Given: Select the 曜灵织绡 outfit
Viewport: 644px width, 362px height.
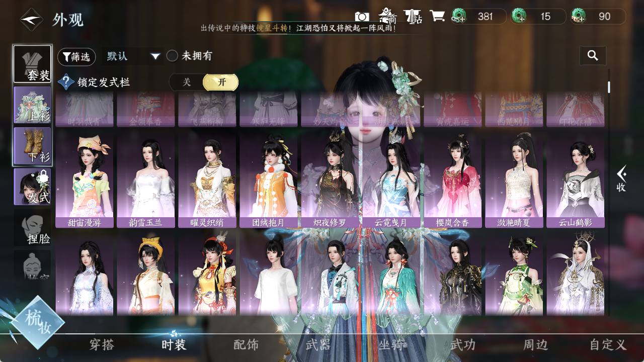Looking at the screenshot, I should 207,180.
